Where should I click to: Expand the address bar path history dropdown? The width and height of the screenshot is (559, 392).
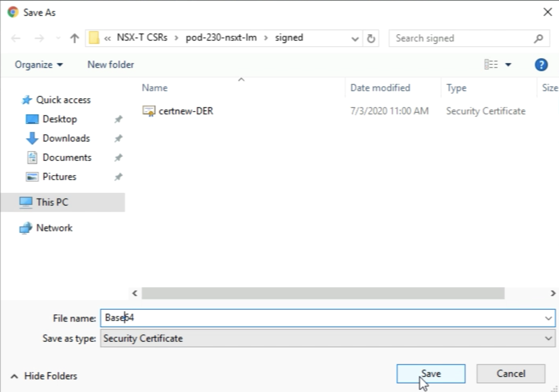tap(355, 39)
